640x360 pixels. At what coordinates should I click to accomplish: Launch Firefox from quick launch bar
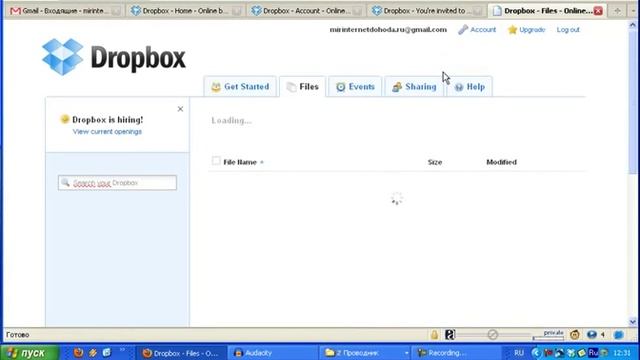78,352
